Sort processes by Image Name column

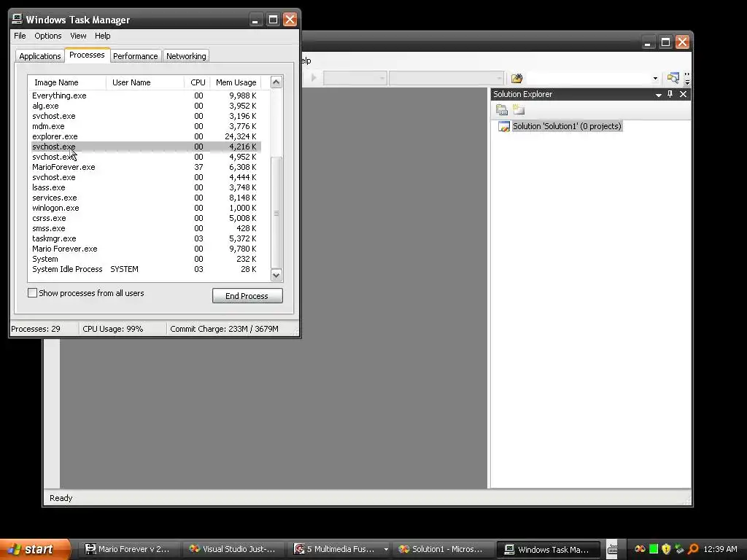[x=66, y=82]
